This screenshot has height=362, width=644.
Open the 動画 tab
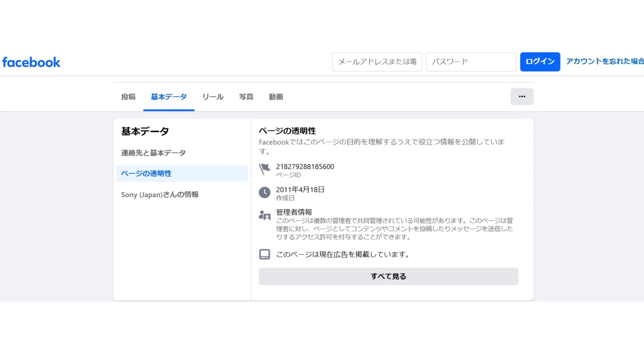[x=276, y=97]
